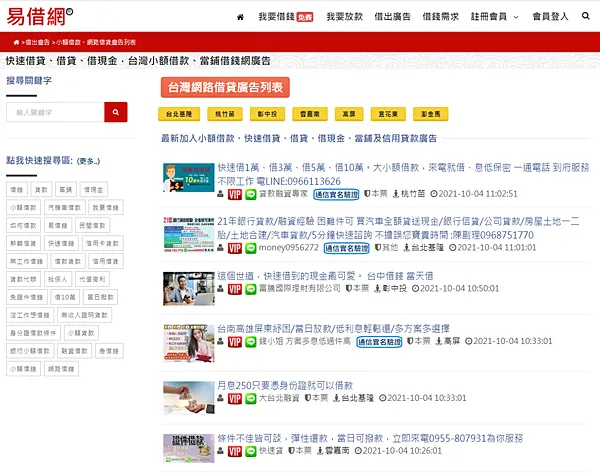Viewport: 600px width, 473px height.
Task: Select the 信用卡貸款 quick search tag
Action: pyautogui.click(x=102, y=243)
